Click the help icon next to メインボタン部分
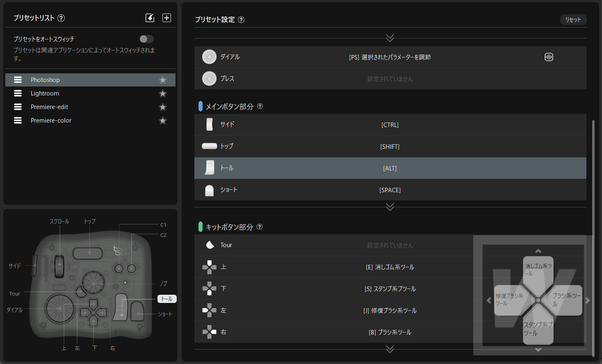Screen dimensions: 602x364 click(260, 106)
